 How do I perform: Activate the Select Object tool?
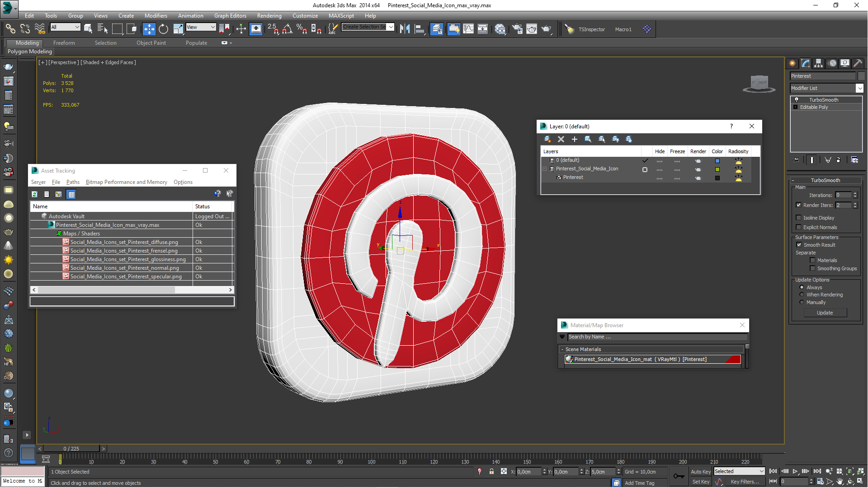(88, 29)
